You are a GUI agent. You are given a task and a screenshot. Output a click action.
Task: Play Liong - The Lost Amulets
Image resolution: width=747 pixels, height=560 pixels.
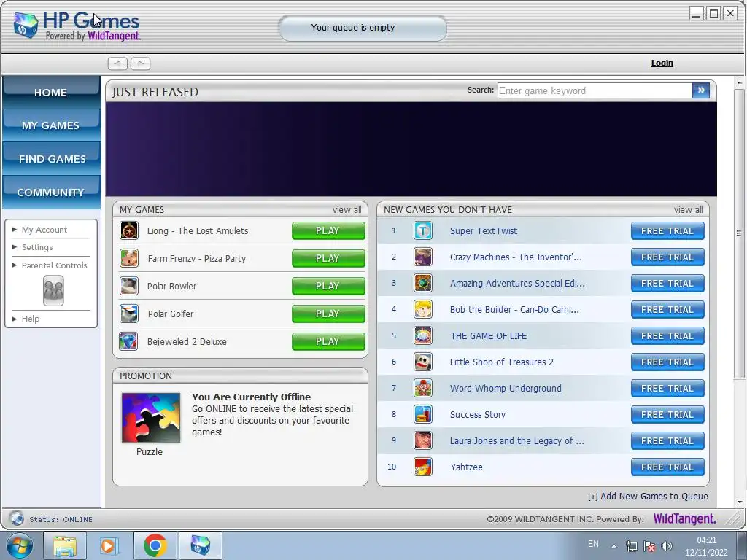(328, 230)
